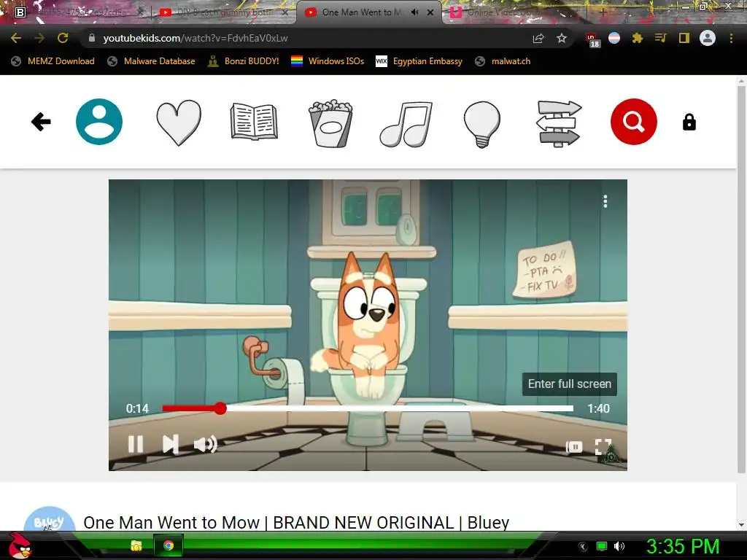Skip to the next video
Image resolution: width=747 pixels, height=560 pixels.
[170, 444]
